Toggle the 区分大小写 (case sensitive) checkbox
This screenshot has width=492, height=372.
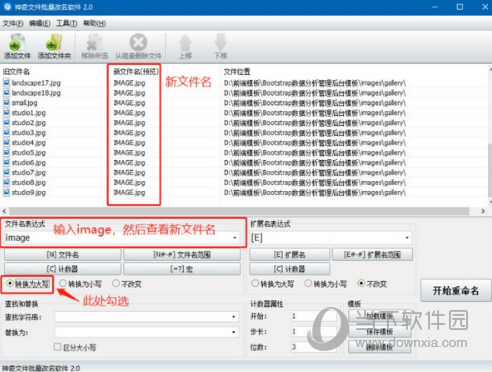coord(57,347)
